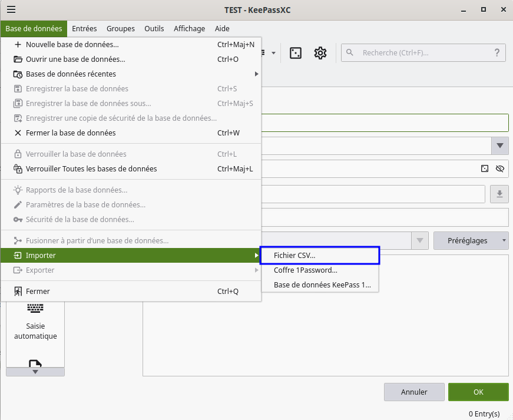Click the download icon button beside URL field
This screenshot has width=513, height=420.
point(499,194)
